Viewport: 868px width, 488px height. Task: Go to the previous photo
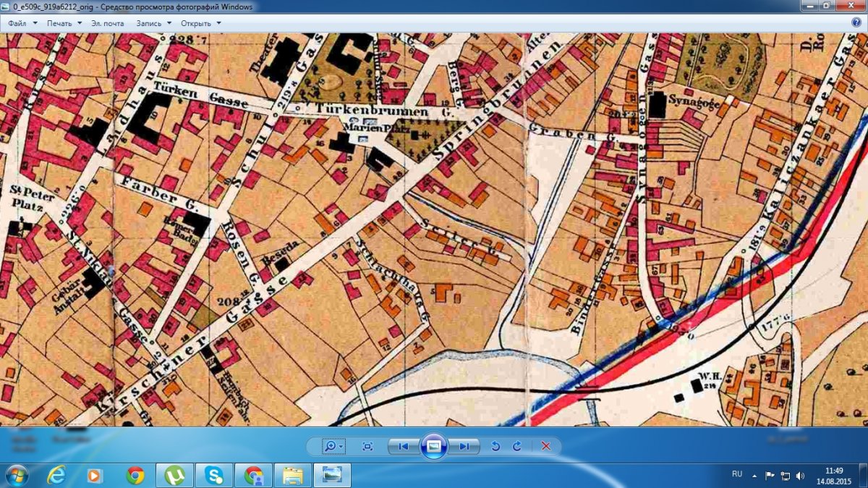tap(404, 446)
